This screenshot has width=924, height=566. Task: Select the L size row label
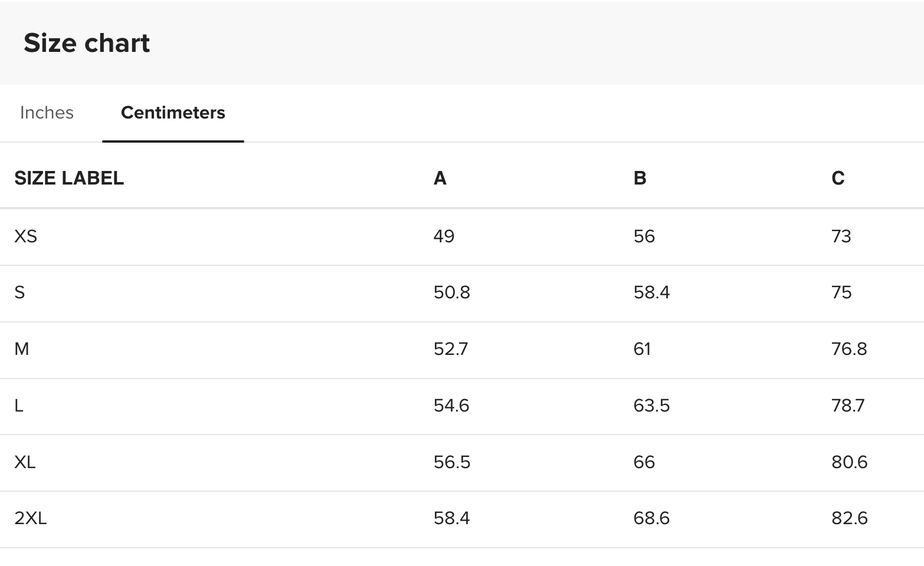coord(19,406)
